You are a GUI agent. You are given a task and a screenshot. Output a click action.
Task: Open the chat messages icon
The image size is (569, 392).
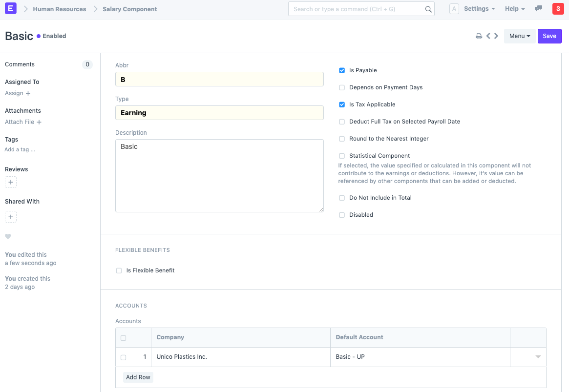coord(538,9)
